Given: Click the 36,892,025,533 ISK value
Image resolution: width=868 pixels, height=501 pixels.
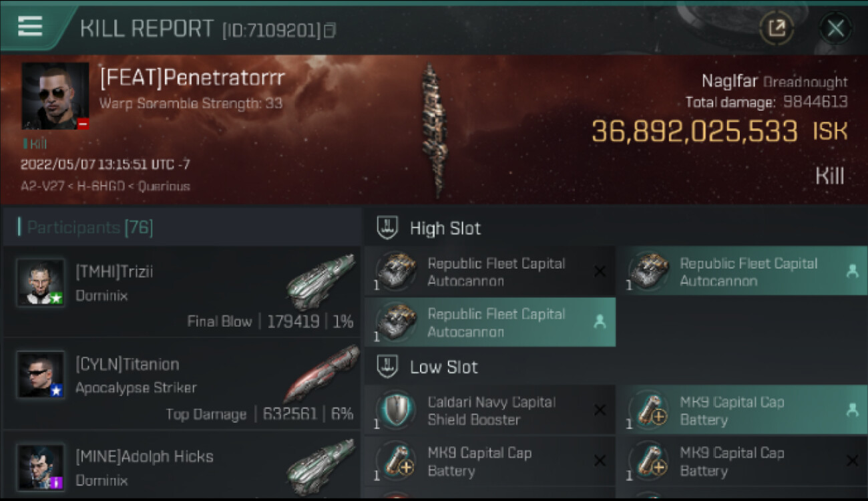Looking at the screenshot, I should click(x=694, y=132).
